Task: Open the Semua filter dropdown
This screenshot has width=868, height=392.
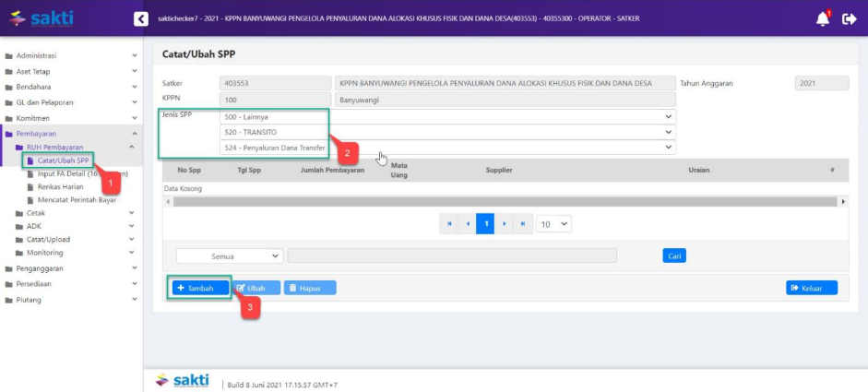Action: pyautogui.click(x=229, y=255)
